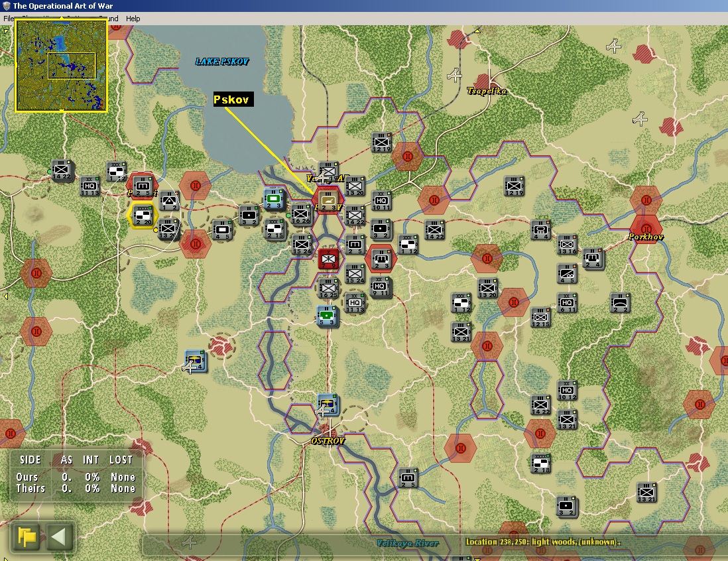Screen dimensions: 728x561
Task: Select the 1 2 engineer unit
Action: pyautogui.click(x=169, y=201)
